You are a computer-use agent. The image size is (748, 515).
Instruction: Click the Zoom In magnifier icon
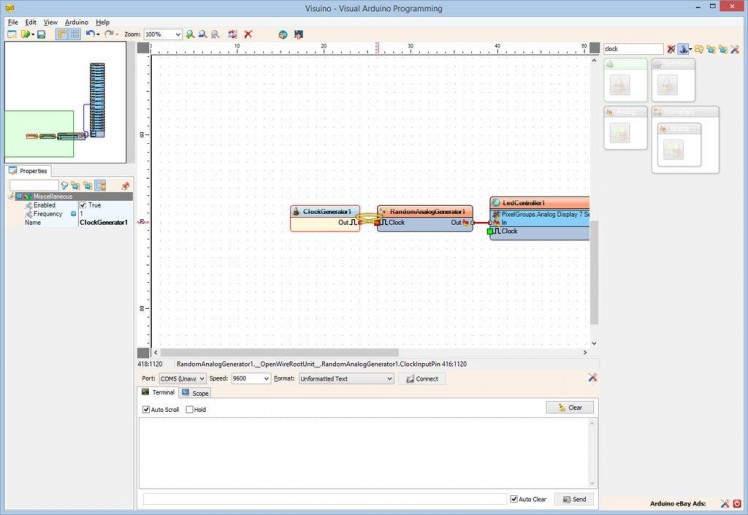(190, 34)
